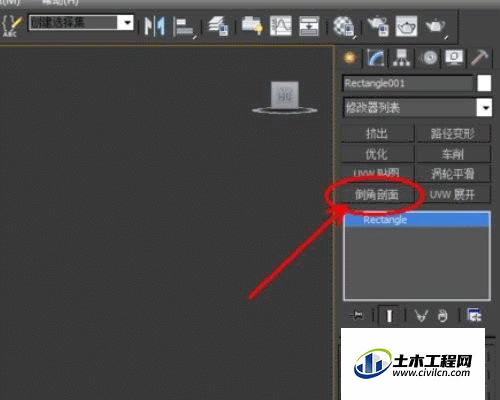
Task: Click Remove Modifier from the stack icon
Action: click(x=442, y=316)
